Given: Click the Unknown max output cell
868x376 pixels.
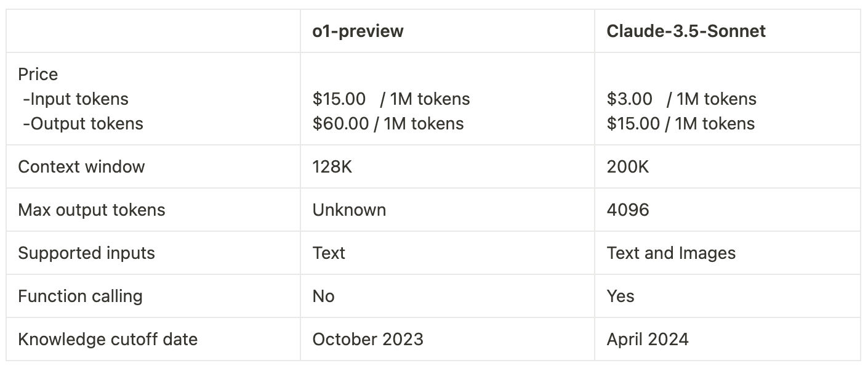Looking at the screenshot, I should pyautogui.click(x=349, y=210).
